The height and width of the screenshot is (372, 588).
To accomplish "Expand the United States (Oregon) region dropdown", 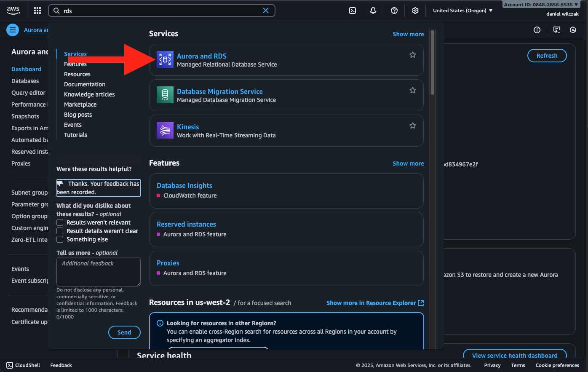I will coord(462,11).
